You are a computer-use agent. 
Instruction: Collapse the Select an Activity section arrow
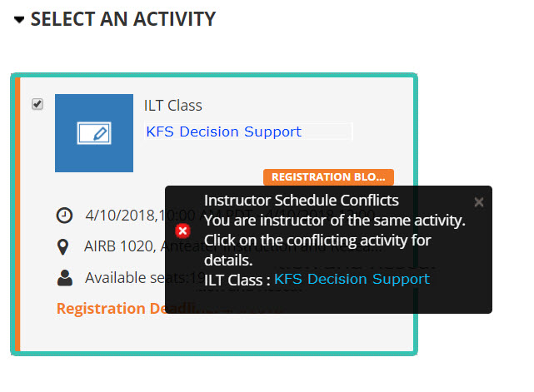(x=19, y=20)
